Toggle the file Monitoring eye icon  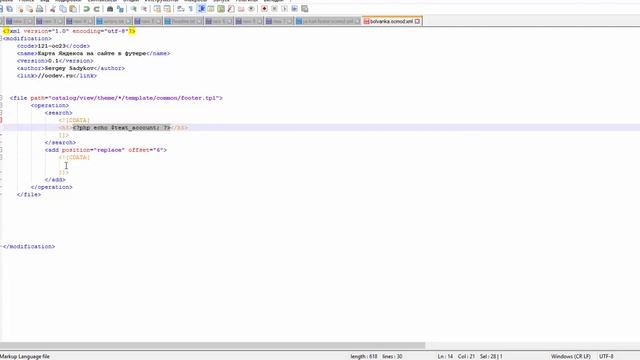pos(251,9)
